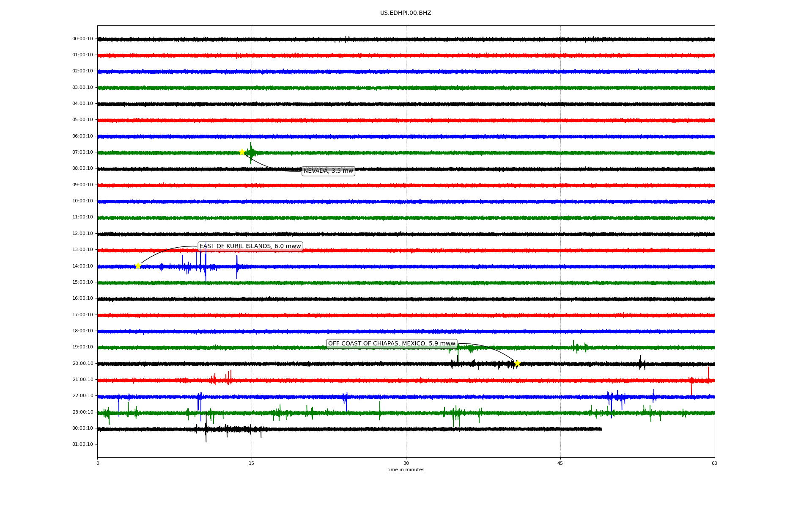Click the 01:00:10 label at bottom

tap(82, 444)
